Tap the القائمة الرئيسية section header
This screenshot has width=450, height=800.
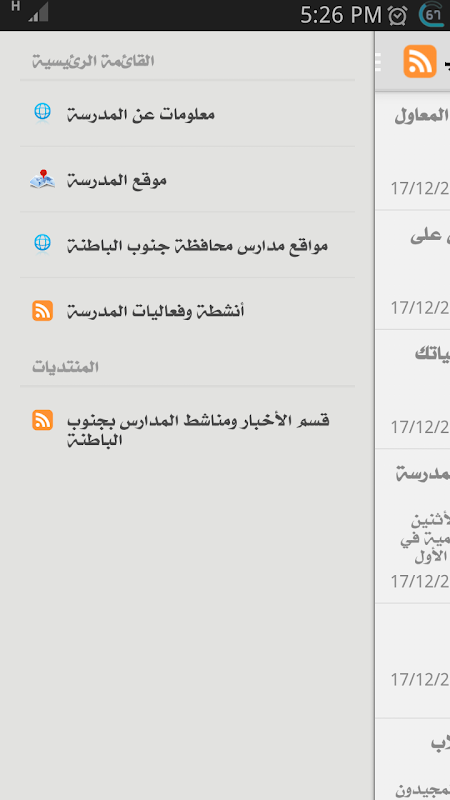pos(93,61)
